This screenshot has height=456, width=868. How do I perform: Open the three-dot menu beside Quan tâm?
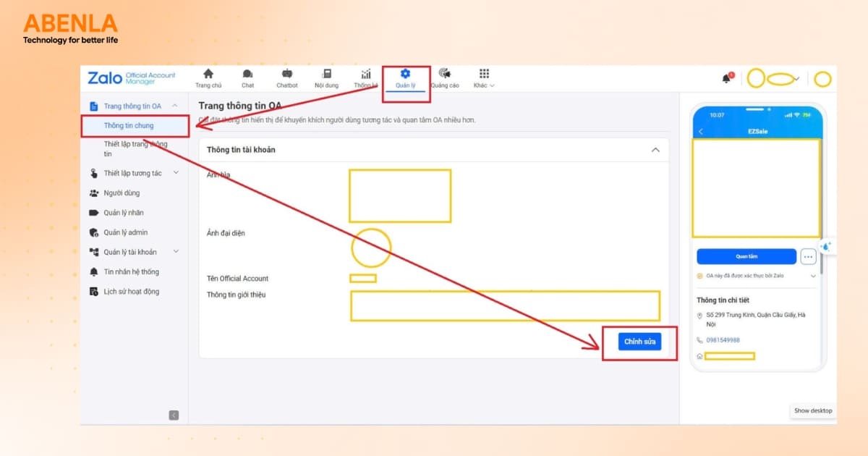pyautogui.click(x=808, y=257)
